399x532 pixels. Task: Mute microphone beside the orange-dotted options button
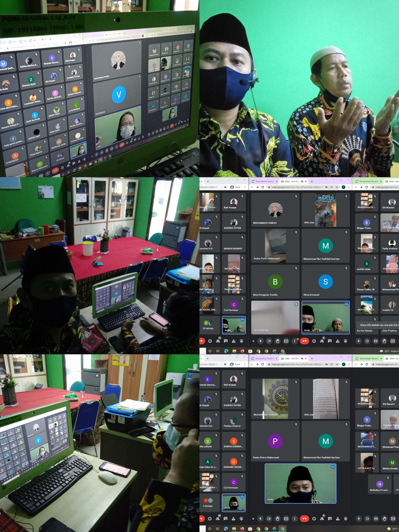(260, 341)
